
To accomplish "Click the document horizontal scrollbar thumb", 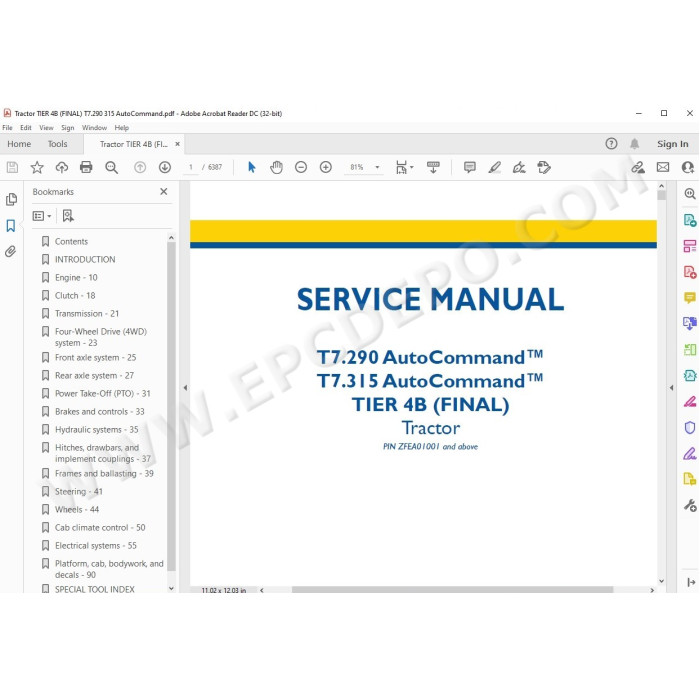I will (x=452, y=590).
